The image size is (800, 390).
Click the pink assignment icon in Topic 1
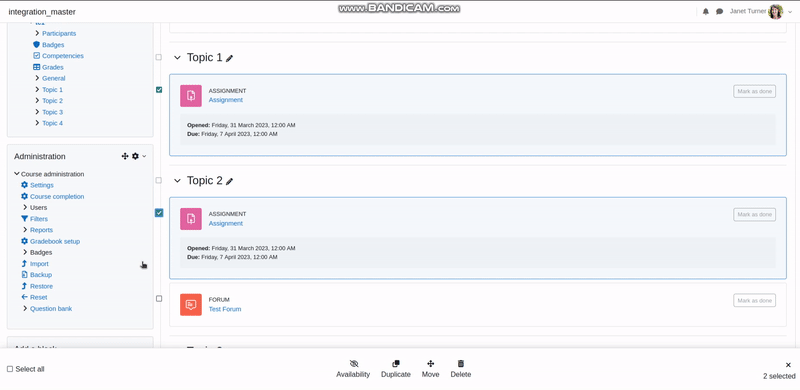click(191, 95)
